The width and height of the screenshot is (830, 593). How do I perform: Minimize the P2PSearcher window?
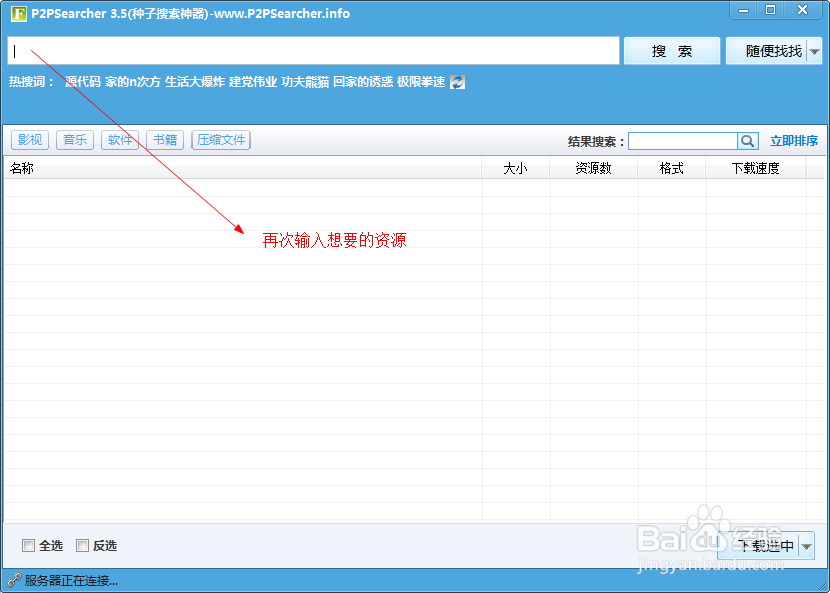(x=744, y=10)
